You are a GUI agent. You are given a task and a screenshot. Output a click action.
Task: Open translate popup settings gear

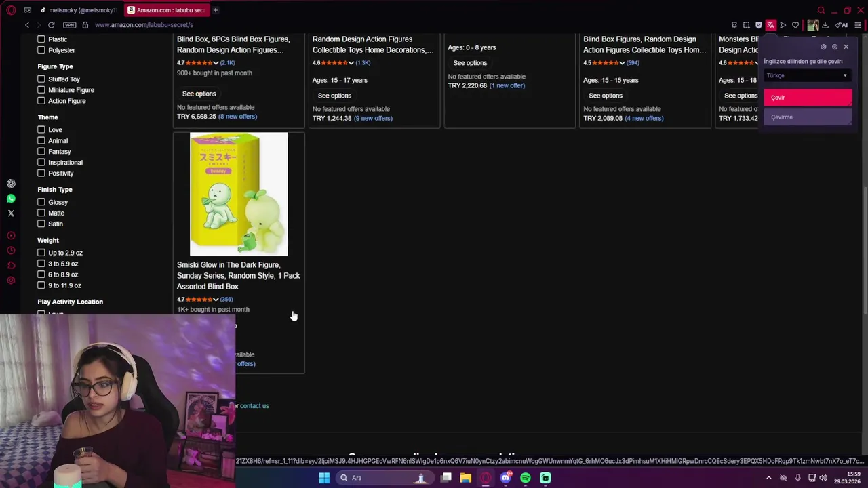[823, 47]
